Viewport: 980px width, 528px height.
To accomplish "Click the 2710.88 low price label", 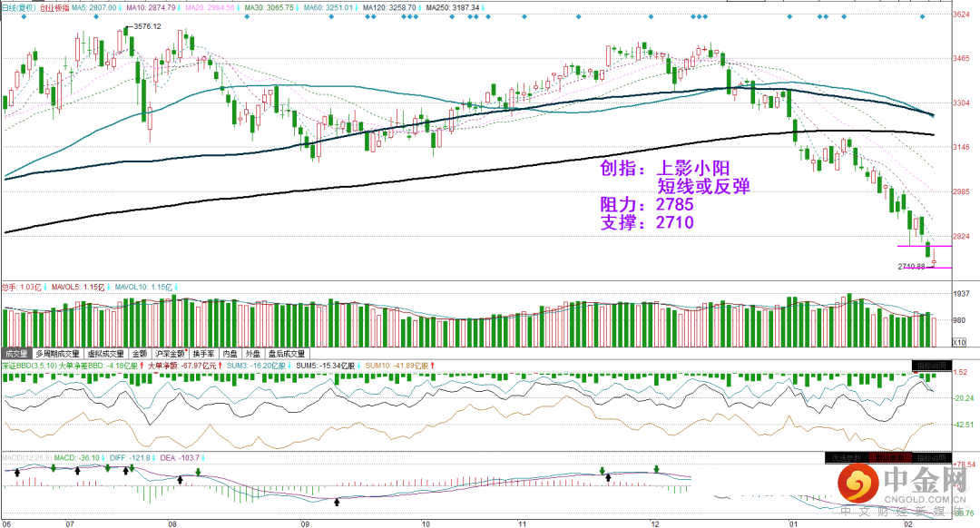I will click(x=911, y=266).
